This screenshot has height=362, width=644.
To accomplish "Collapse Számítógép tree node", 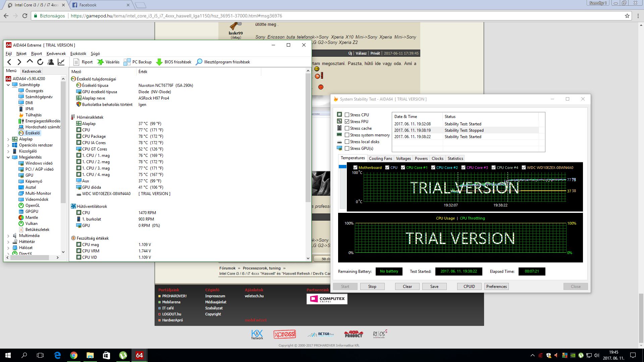I will point(8,85).
